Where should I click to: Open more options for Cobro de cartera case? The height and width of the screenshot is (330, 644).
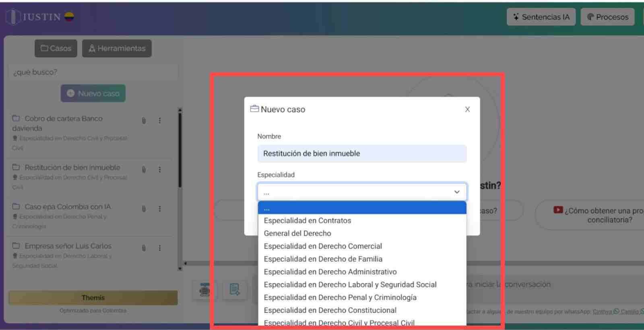[x=160, y=121]
